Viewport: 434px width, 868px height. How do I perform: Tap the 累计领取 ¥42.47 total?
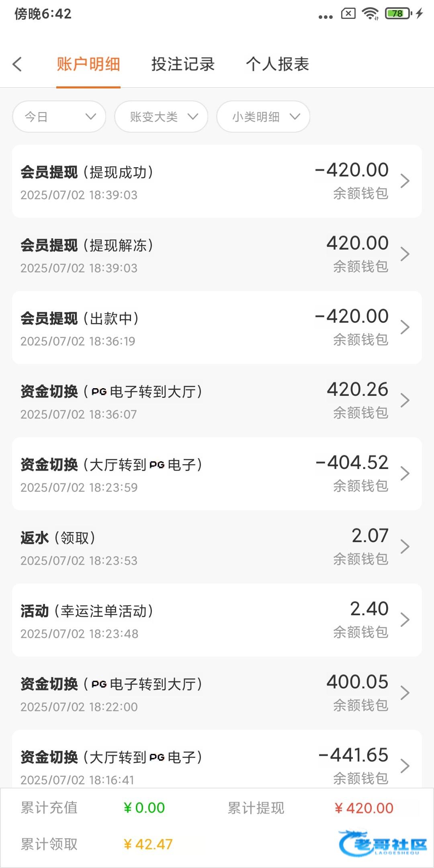coord(148,844)
